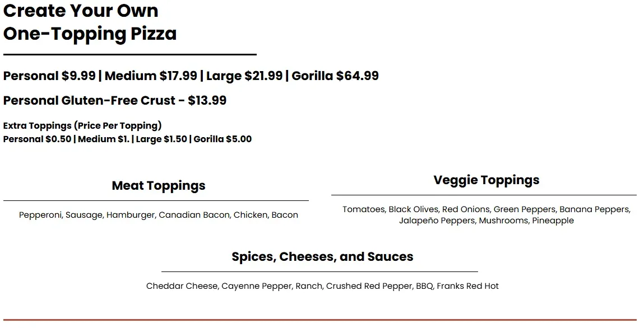Click the Chicken topping text
Screen dimensions: 644x328
(250, 215)
